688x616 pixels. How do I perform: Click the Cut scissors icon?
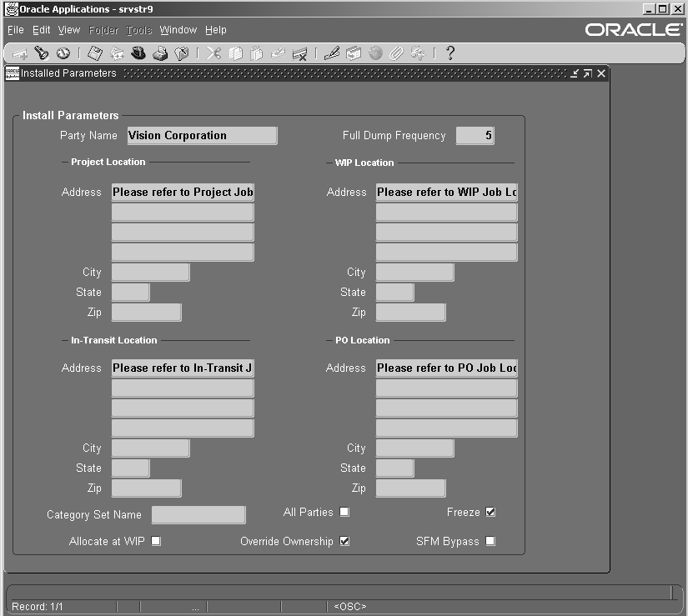(x=213, y=53)
